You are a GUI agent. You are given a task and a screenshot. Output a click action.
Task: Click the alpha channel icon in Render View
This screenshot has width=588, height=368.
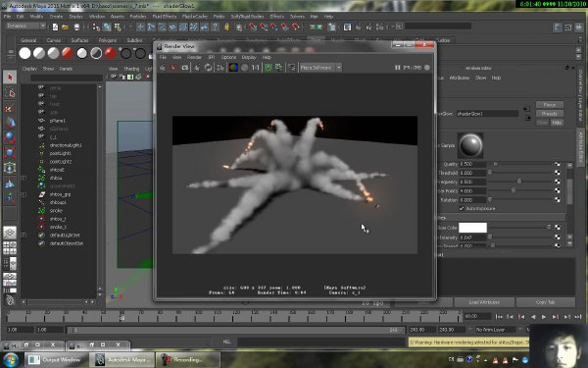coord(244,68)
